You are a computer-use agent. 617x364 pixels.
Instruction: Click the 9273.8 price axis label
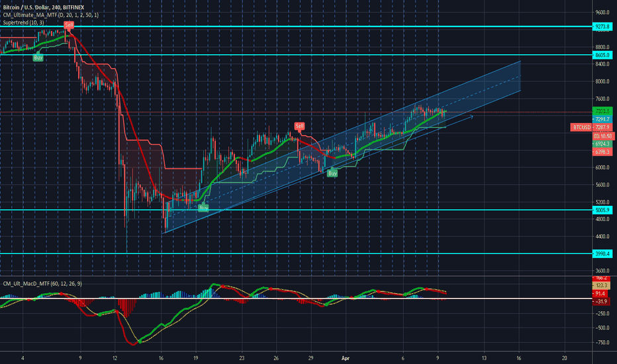click(x=602, y=26)
